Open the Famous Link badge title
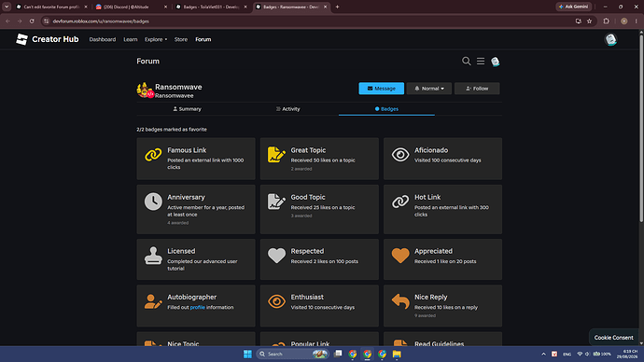The image size is (644, 362). [x=187, y=150]
